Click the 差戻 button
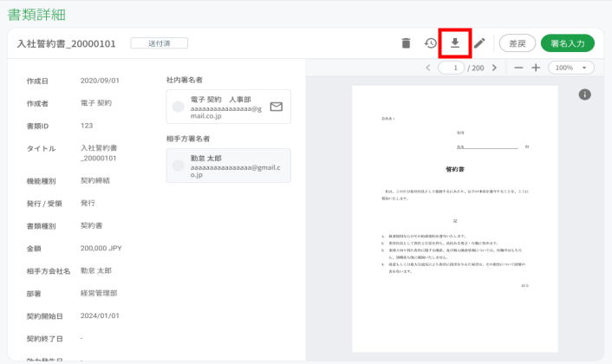The width and height of the screenshot is (612, 364). (x=518, y=43)
